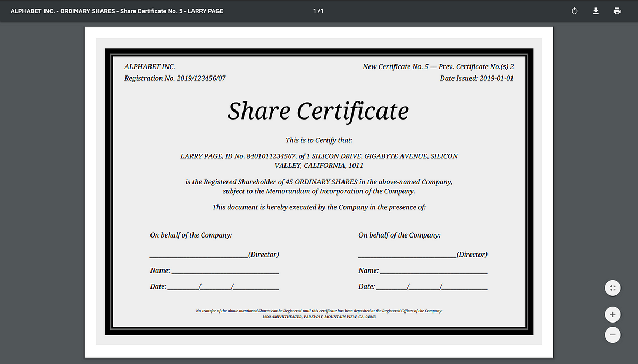Click the Registration No. 2019/123456/07 line

(175, 78)
